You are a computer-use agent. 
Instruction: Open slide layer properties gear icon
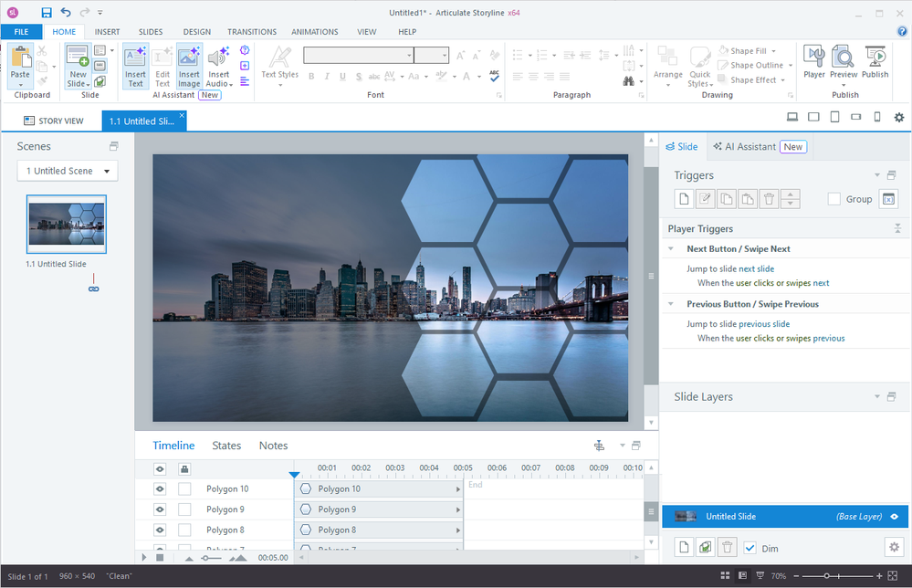894,547
